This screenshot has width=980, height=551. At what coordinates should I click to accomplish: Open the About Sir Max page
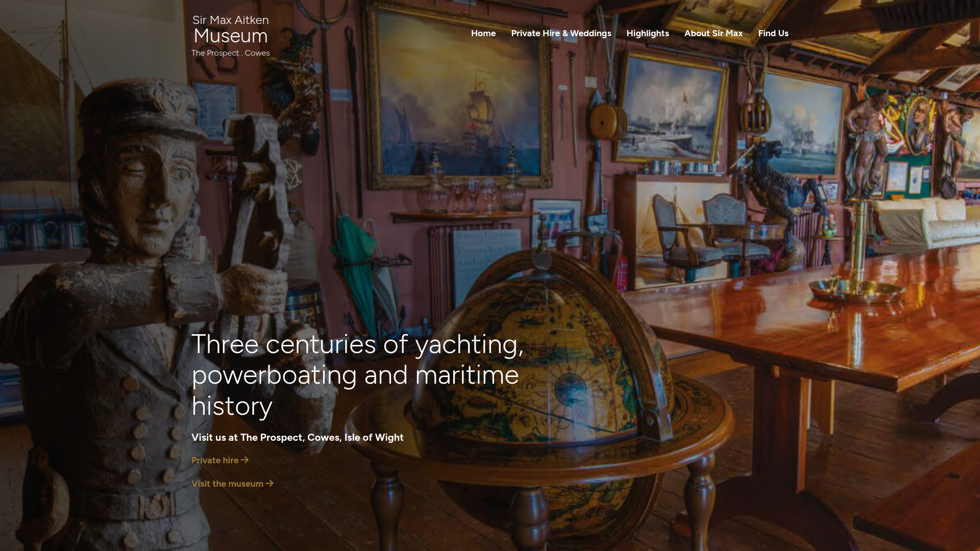coord(713,33)
